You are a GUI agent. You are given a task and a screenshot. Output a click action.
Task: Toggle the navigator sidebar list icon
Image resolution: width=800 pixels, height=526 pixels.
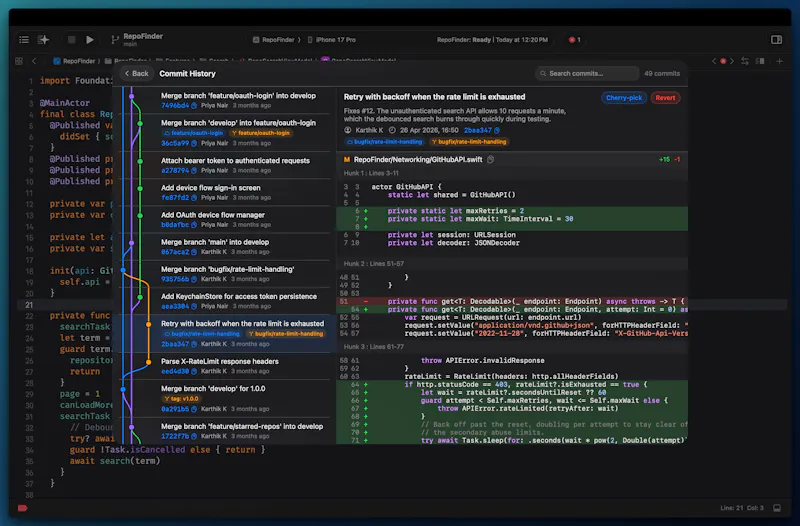(x=24, y=40)
